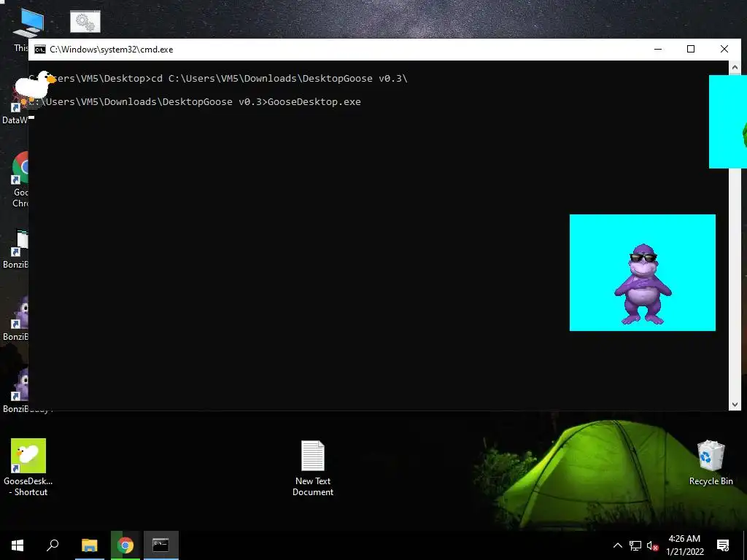Maximize the cmd.exe window
Viewport: 747px width, 560px height.
coord(691,49)
